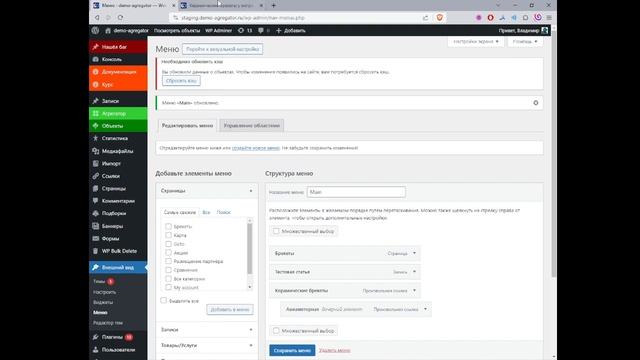
Task: Click the создайте новое меню link
Action: point(256,148)
